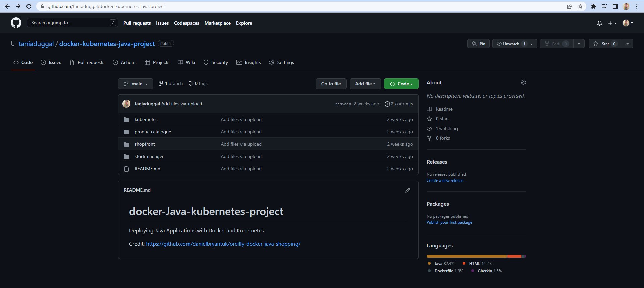Open Pull requests in top navigation
The image size is (644, 288).
coord(137,23)
